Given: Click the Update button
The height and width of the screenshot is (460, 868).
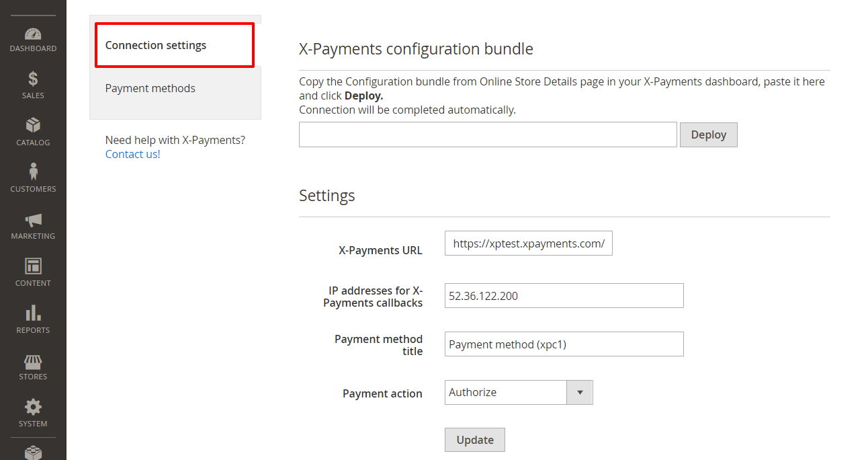Looking at the screenshot, I should [x=475, y=440].
